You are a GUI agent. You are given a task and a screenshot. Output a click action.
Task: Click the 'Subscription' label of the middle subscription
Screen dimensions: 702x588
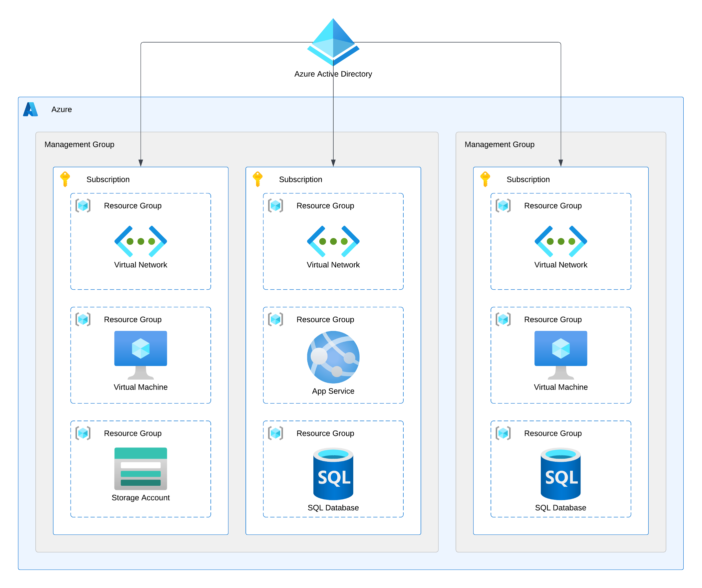pos(300,179)
